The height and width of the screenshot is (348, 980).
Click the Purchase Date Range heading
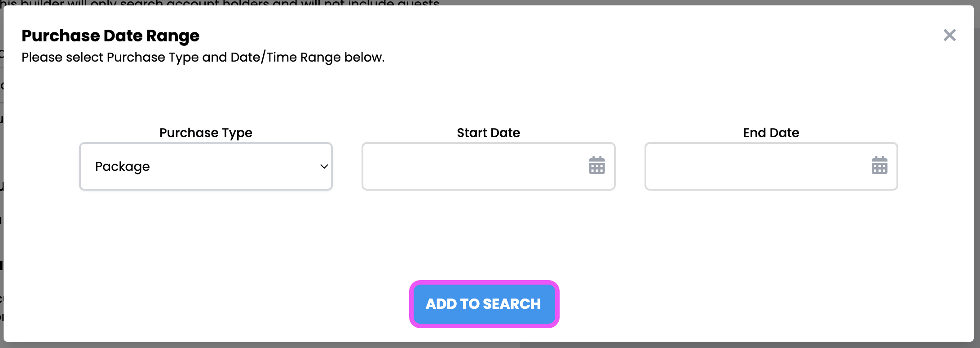pyautogui.click(x=110, y=36)
